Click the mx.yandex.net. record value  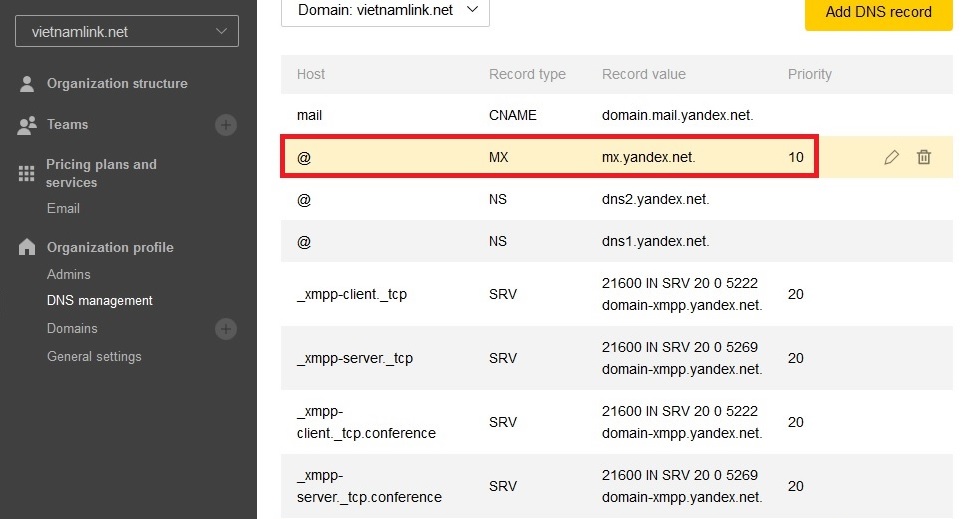tap(648, 157)
